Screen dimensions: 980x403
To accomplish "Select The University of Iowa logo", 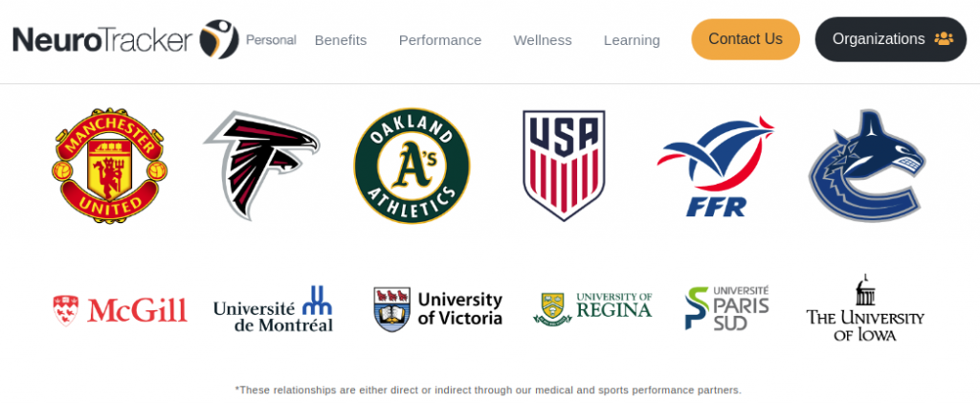I will (865, 307).
